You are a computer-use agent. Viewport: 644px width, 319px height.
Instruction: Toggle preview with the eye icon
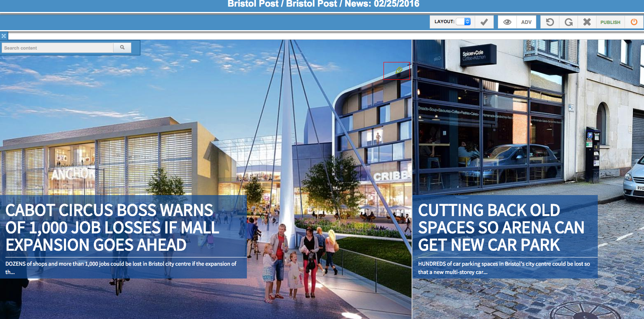(x=507, y=22)
